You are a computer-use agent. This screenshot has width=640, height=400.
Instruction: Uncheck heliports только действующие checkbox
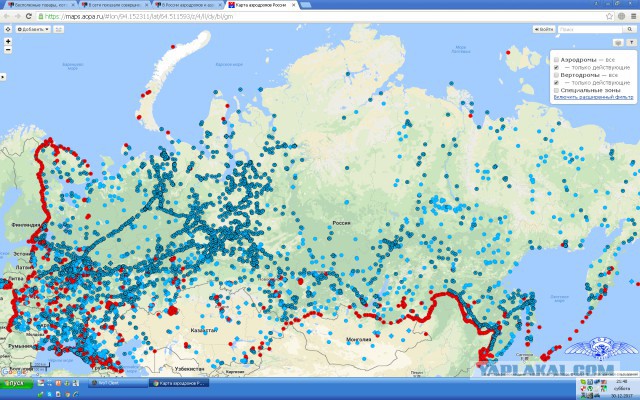coord(556,83)
